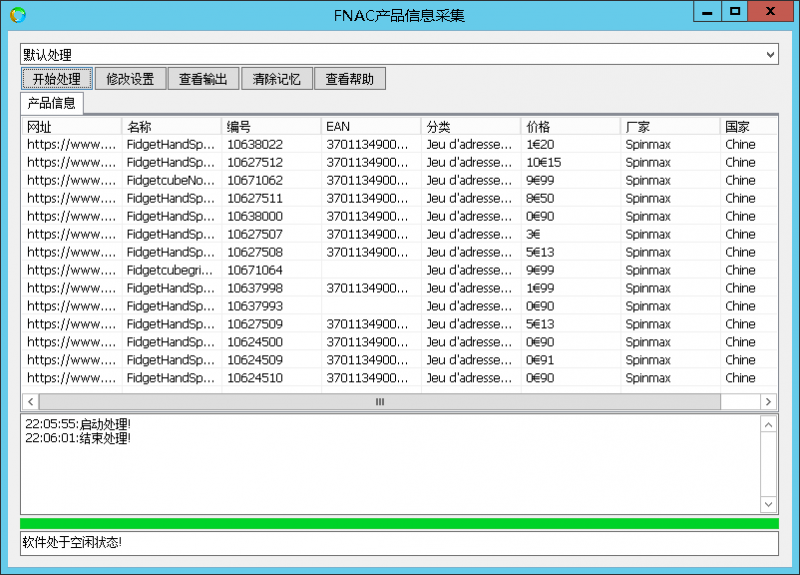Screen dimensions: 800x575
Task: Sort by the 网址 column header
Action: [71, 127]
